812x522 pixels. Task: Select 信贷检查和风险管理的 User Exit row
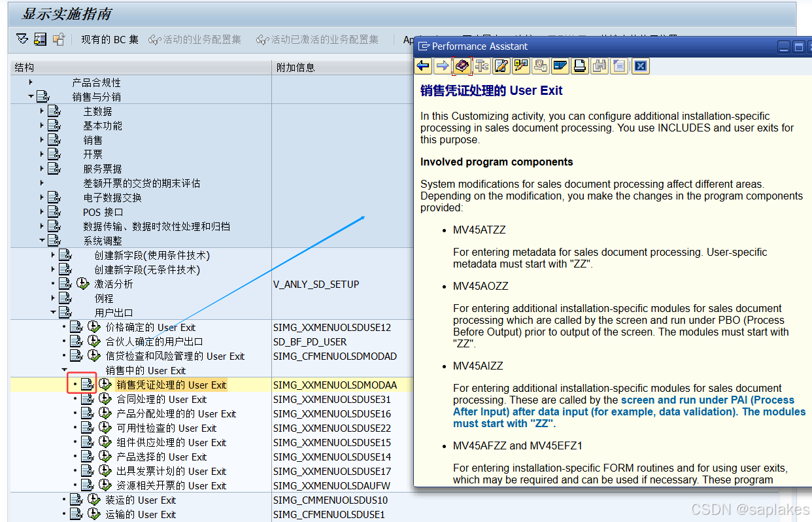pyautogui.click(x=175, y=356)
